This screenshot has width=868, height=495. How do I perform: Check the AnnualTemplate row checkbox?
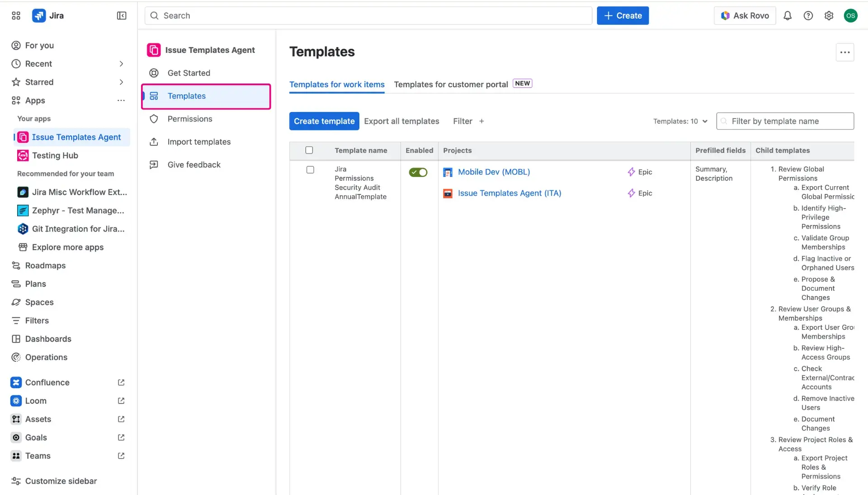point(310,170)
